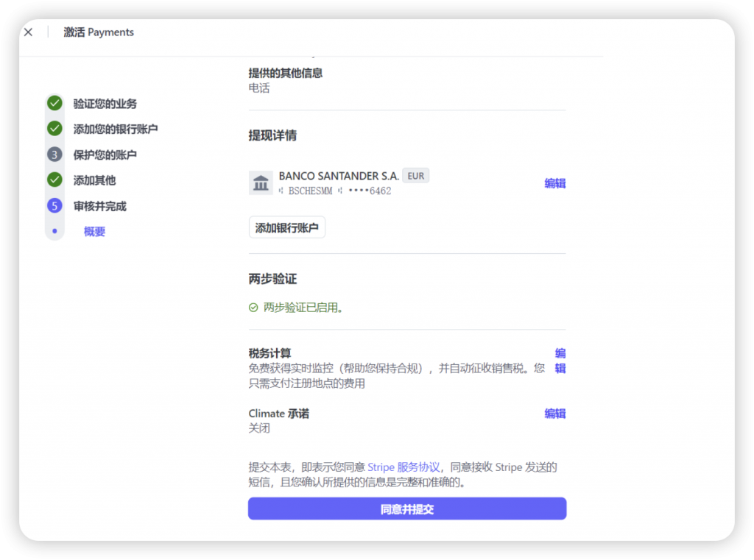Click the 两步验证已启用 status text
The height and width of the screenshot is (560, 754).
(303, 308)
